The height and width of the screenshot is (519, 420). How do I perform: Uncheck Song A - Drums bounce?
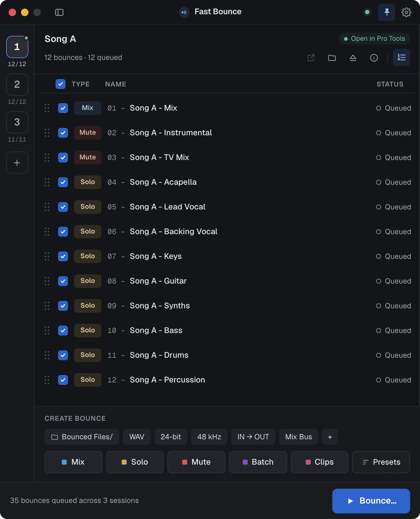click(63, 355)
